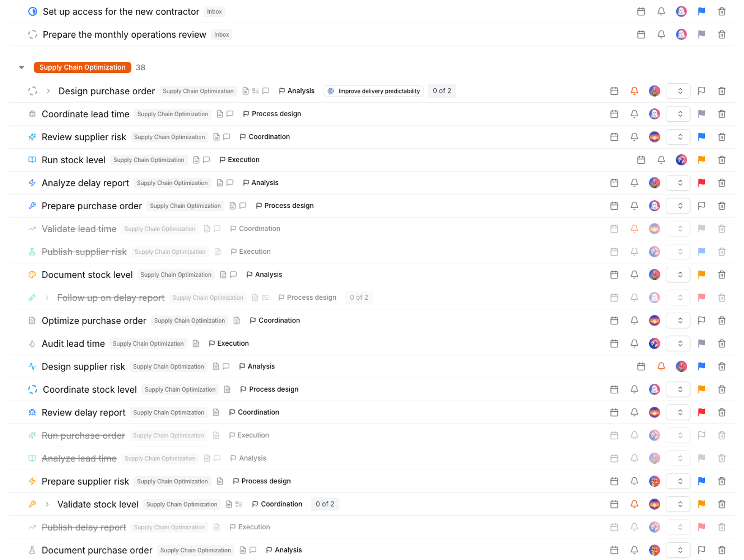Expand subtasks of 'Validate stock level'
The image size is (744, 560).
tap(47, 504)
